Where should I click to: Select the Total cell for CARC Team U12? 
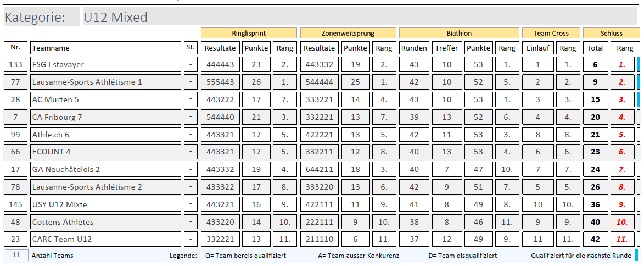(595, 240)
